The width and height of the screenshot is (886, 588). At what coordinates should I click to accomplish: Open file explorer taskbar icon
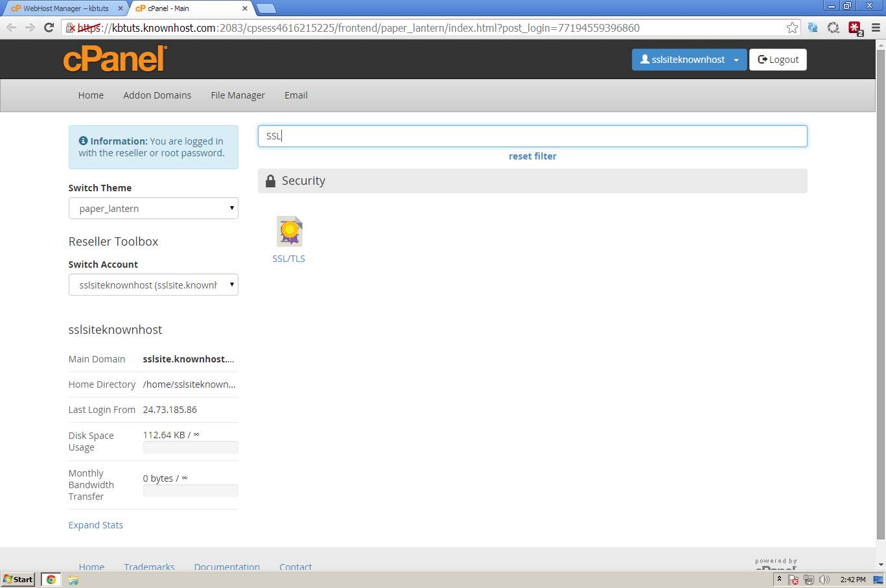click(x=73, y=580)
